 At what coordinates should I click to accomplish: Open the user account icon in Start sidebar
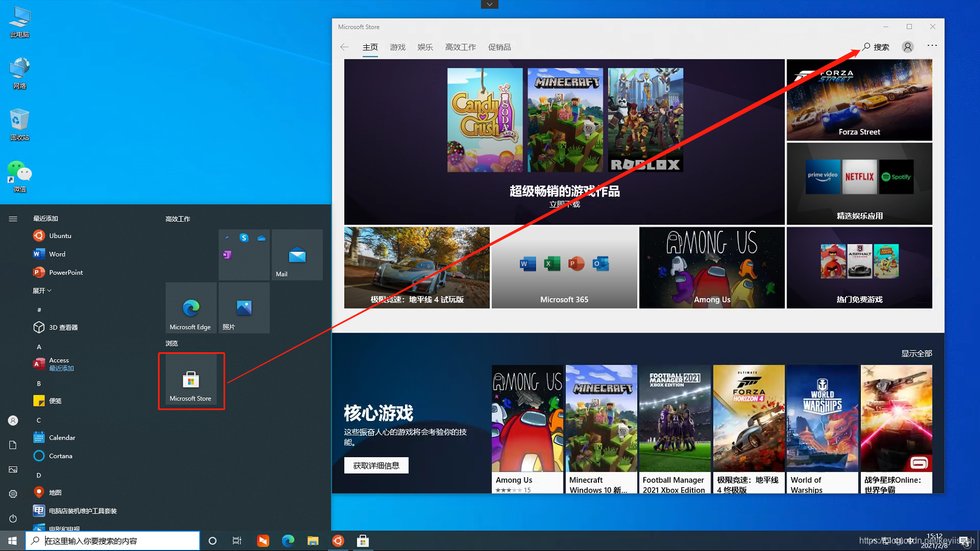point(13,420)
